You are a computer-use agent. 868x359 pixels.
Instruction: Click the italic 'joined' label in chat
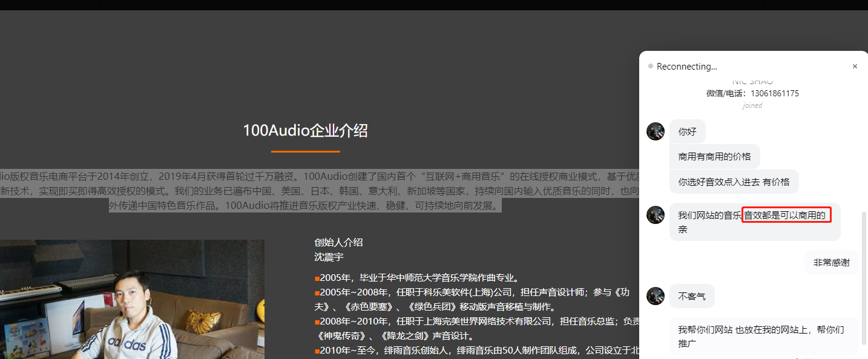pos(752,105)
